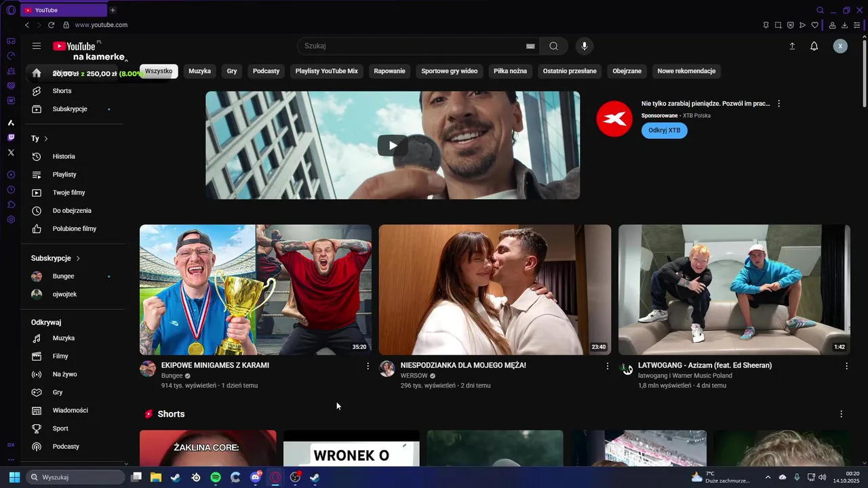Open Bungee subscription channel
Image resolution: width=868 pixels, height=488 pixels.
[x=73, y=277]
